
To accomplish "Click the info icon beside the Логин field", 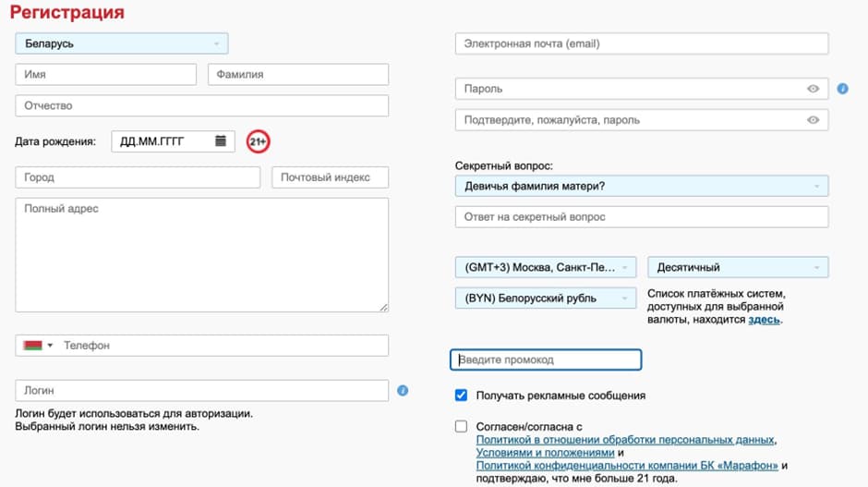I will [403, 391].
